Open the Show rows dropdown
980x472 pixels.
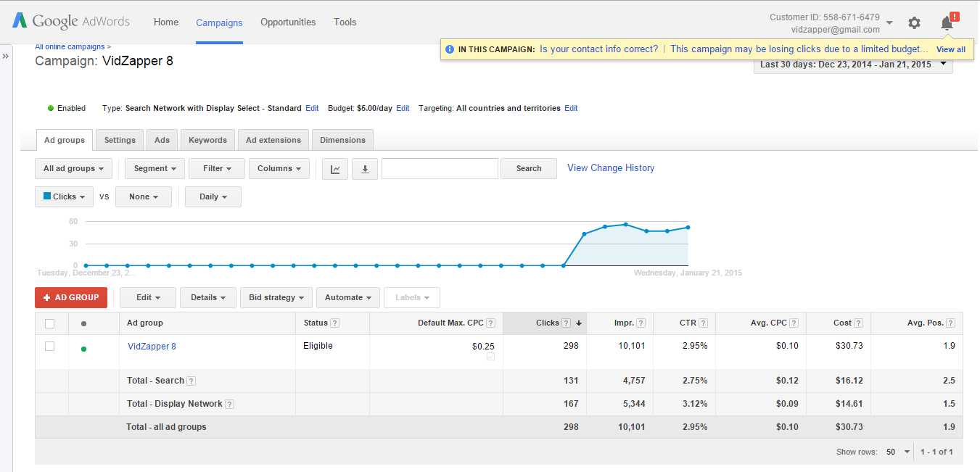tap(898, 452)
